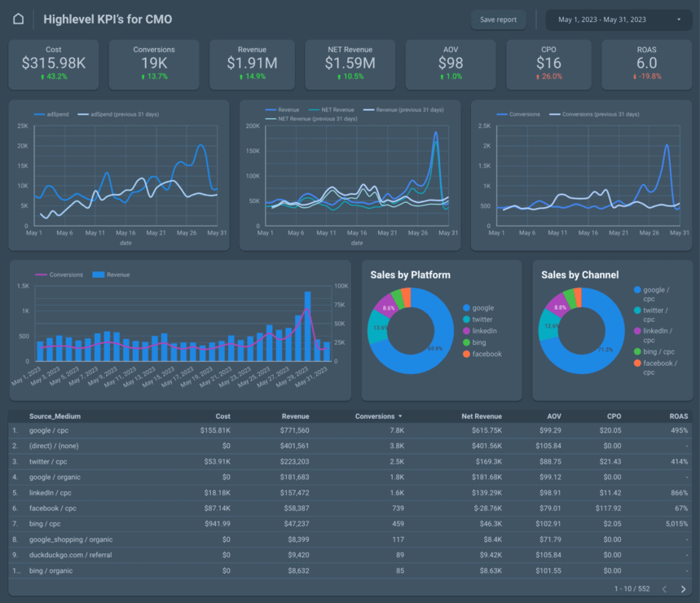Click the $117.92 CPO cell
Screen dimensions: 700x603
click(x=608, y=508)
